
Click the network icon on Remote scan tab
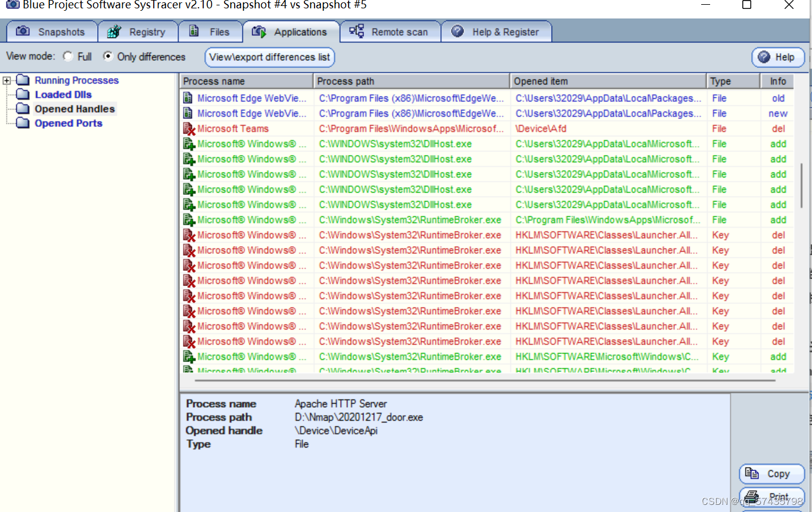click(356, 32)
